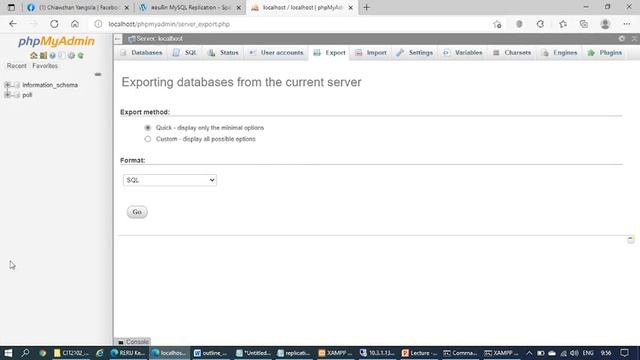Open Windows taskbar search
640x360 pixels.
tap(25, 353)
